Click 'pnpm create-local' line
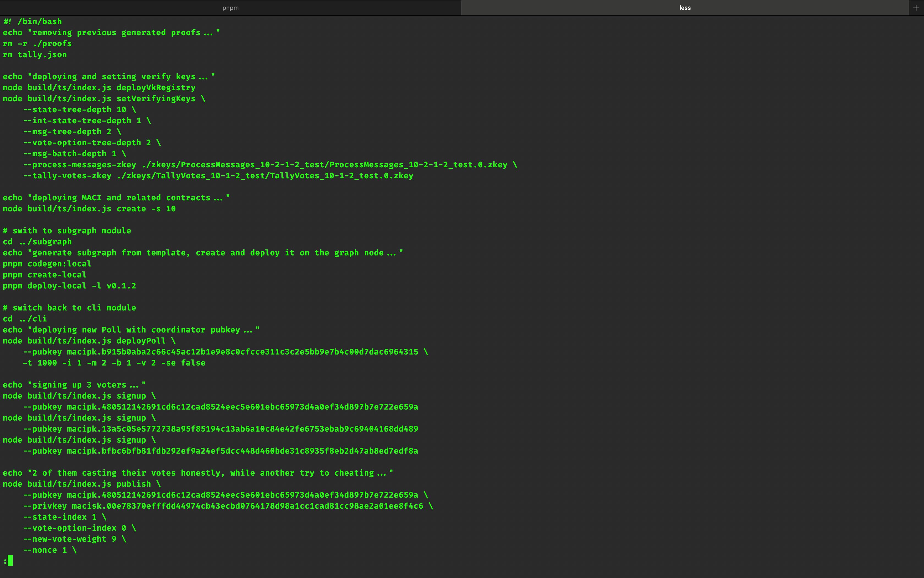 click(45, 275)
